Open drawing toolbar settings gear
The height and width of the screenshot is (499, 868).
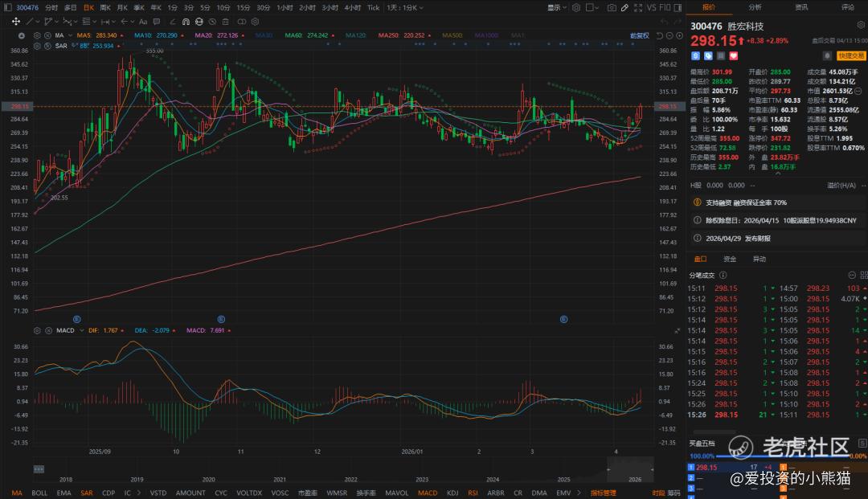(256, 22)
